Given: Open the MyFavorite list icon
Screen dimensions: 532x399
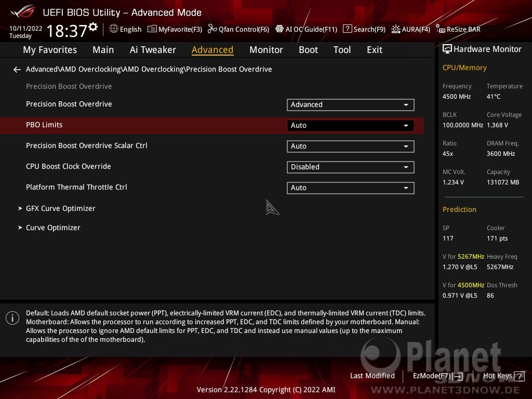Looking at the screenshot, I should click(152, 29).
